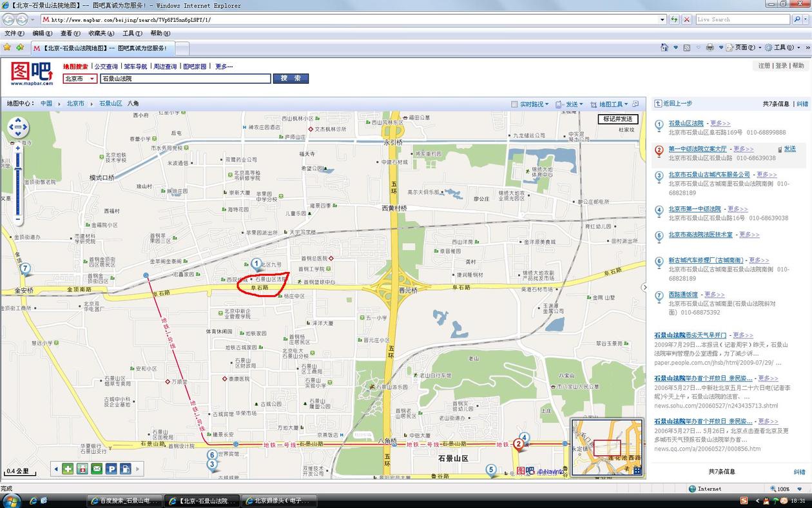The width and height of the screenshot is (812, 508).
Task: Open the 西路遗饭馆 result link
Action: [683, 295]
